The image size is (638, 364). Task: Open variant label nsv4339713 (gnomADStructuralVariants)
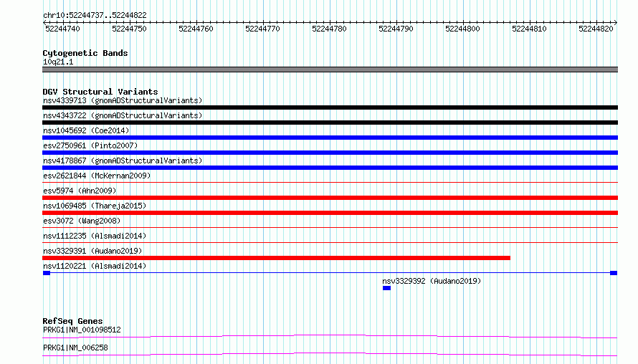tap(123, 100)
